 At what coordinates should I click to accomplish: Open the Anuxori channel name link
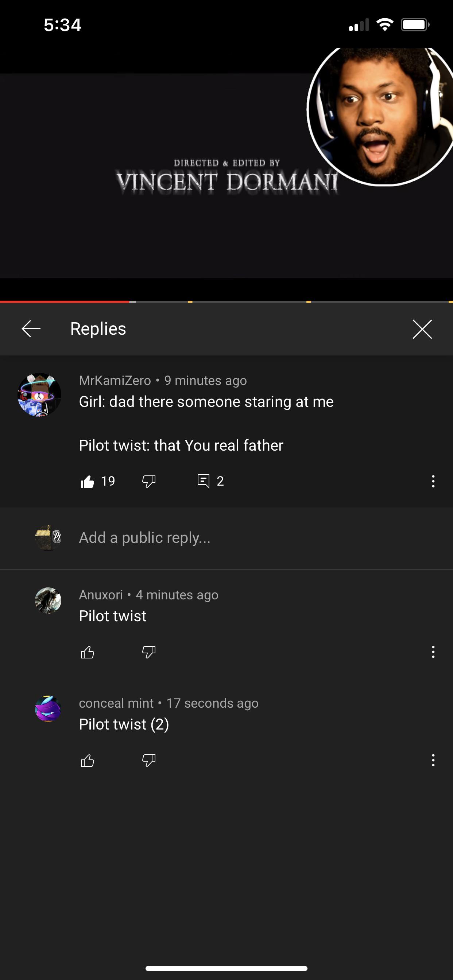(101, 595)
